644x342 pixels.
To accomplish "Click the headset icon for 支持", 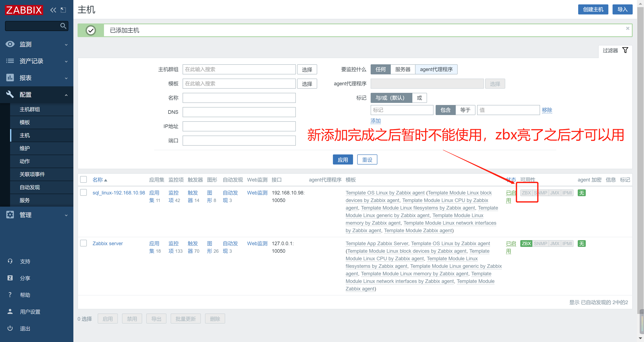I will point(10,261).
